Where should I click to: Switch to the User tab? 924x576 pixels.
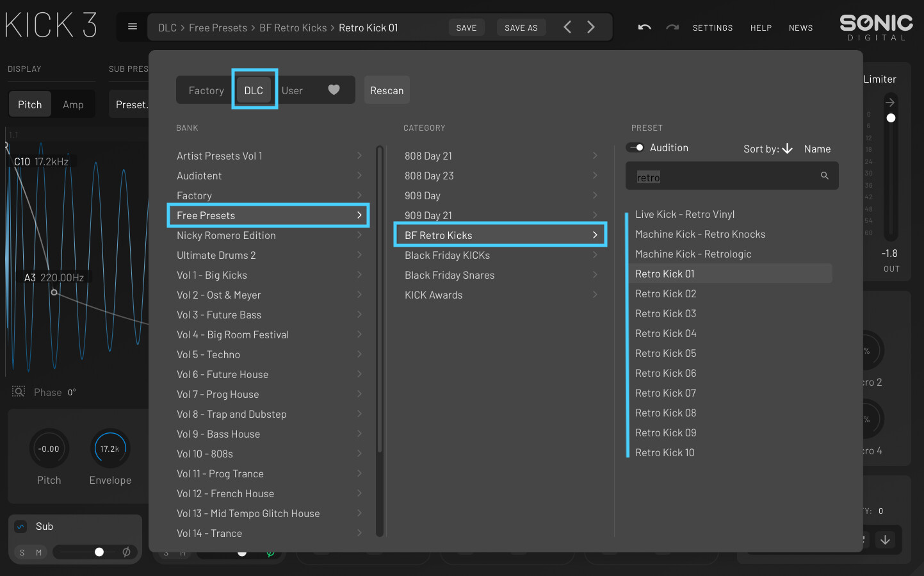292,90
